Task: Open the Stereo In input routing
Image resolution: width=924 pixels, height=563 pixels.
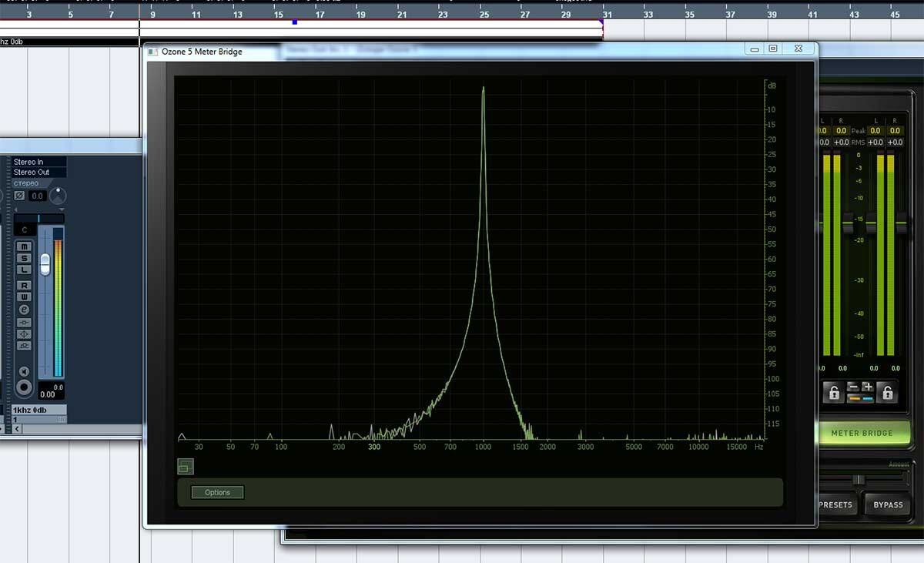Action: [39, 162]
